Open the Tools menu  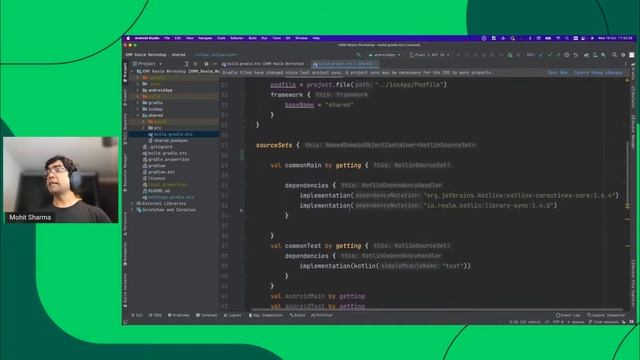pos(277,38)
